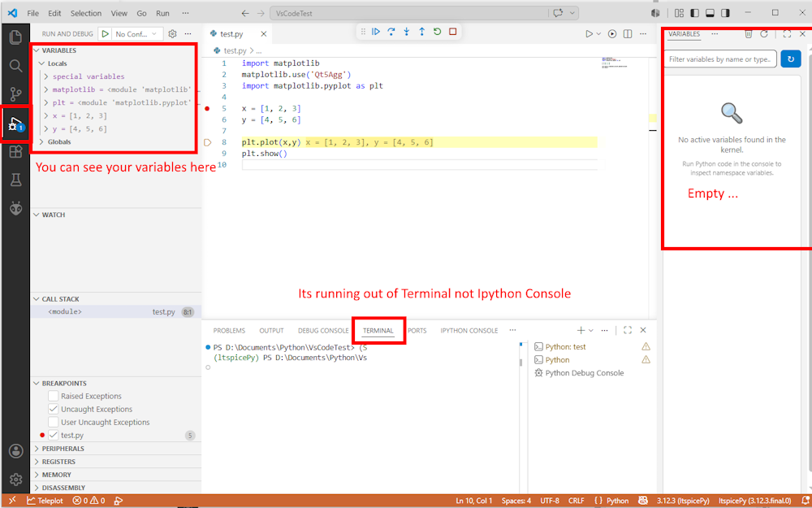Click the new terminal plus icon

tap(581, 330)
